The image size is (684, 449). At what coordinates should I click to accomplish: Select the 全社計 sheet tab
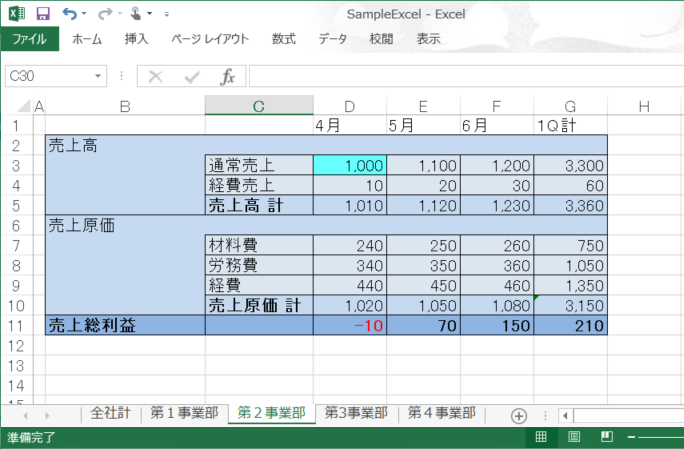(x=110, y=414)
